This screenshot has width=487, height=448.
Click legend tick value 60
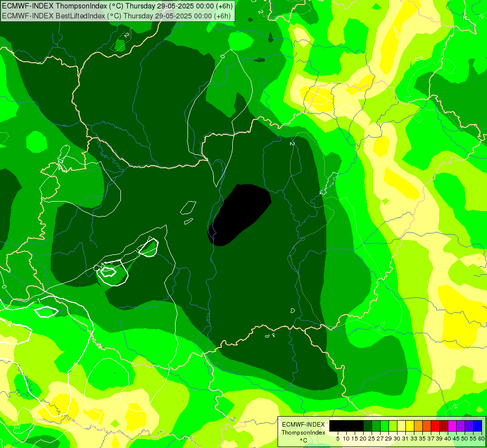pos(482,439)
